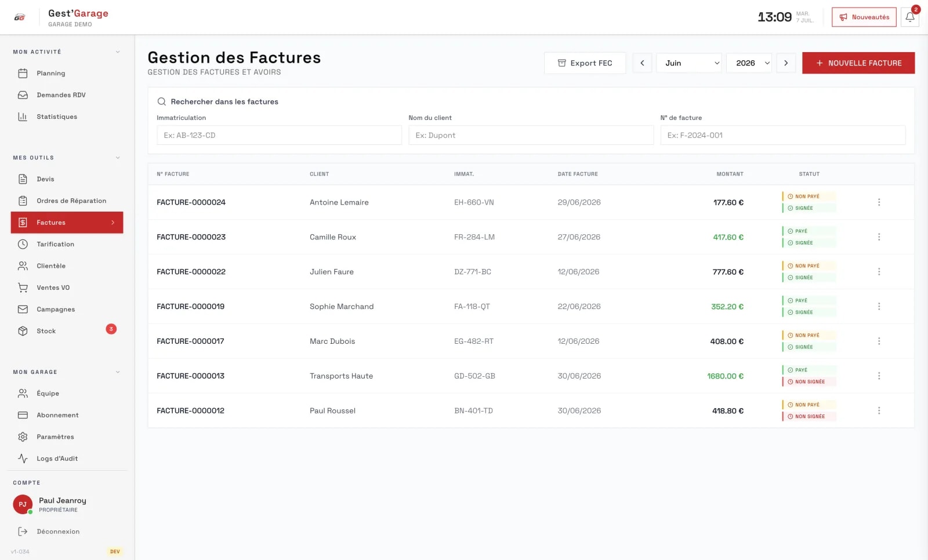The height and width of the screenshot is (560, 928).
Task: Open actions menu for FACTURE-0000013
Action: [879, 376]
